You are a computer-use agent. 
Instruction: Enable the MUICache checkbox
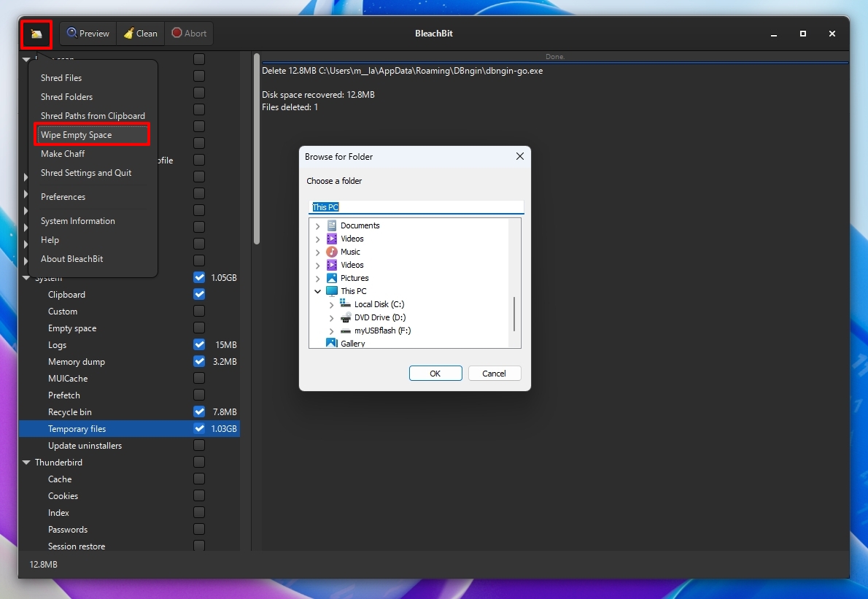pyautogui.click(x=199, y=378)
